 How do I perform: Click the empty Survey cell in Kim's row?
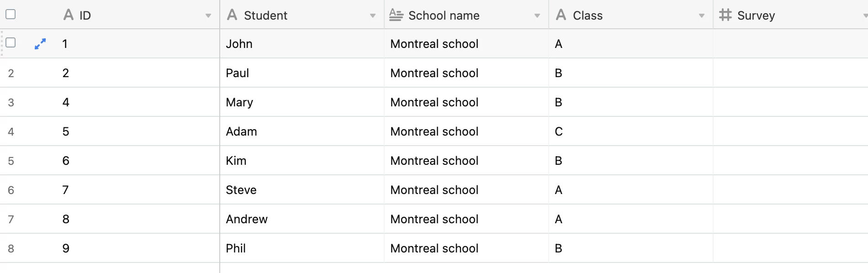point(791,161)
